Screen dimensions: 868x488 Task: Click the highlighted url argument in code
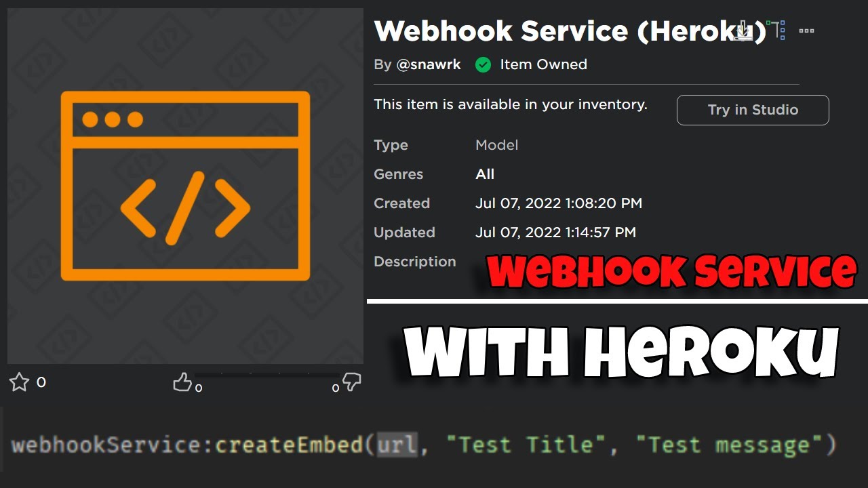(398, 445)
